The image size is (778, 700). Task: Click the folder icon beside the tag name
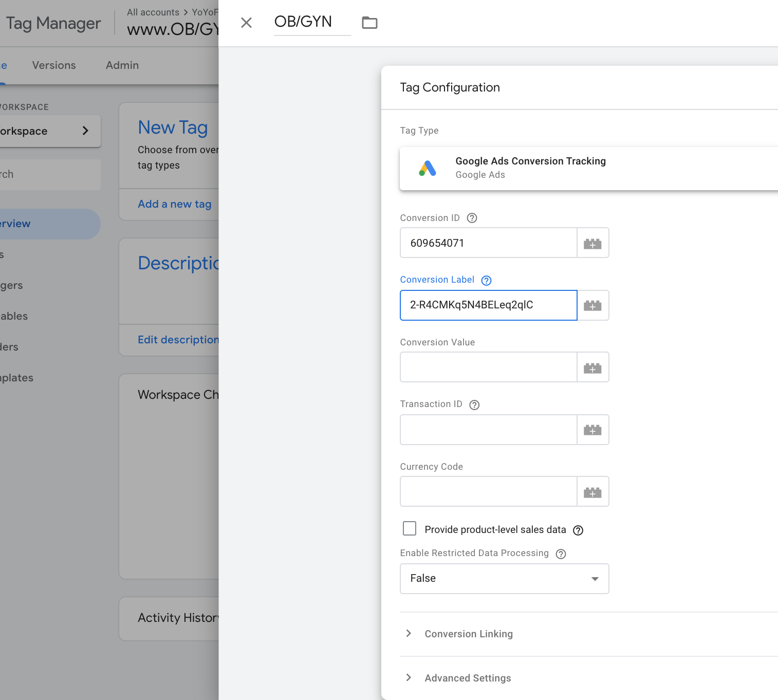tap(369, 23)
